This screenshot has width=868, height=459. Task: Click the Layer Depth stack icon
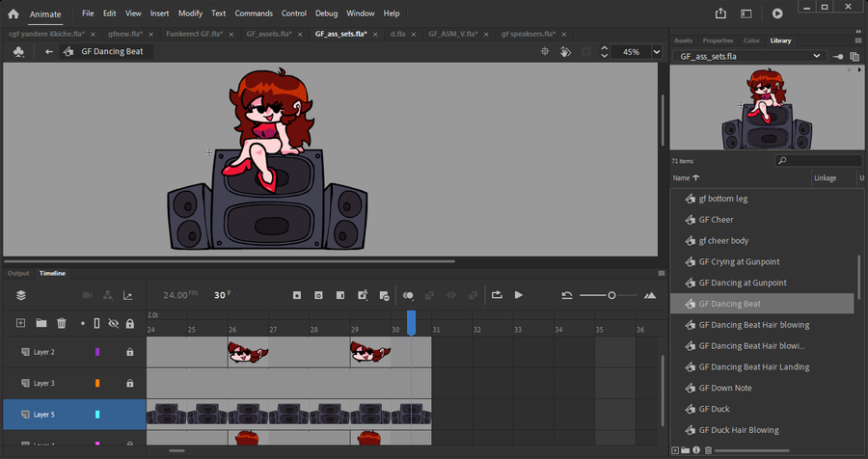pyautogui.click(x=21, y=295)
